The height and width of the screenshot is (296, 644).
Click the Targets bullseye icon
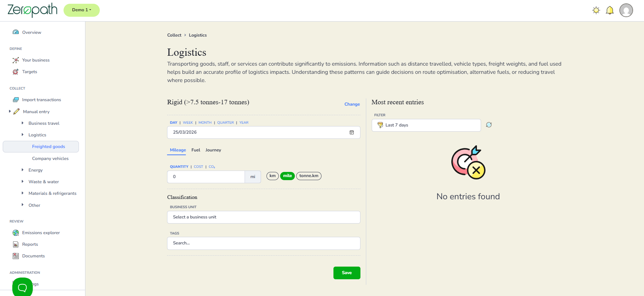16,72
